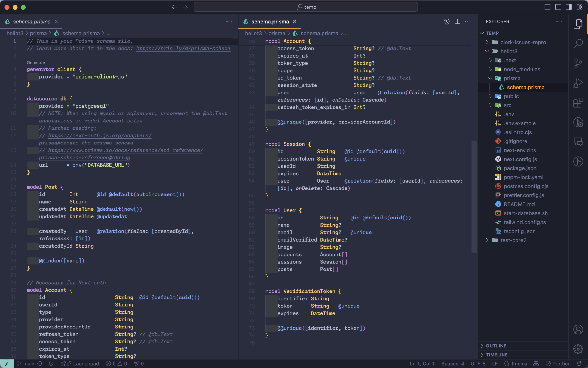
Task: Switch to the left schema.prisma tab
Action: [x=32, y=22]
